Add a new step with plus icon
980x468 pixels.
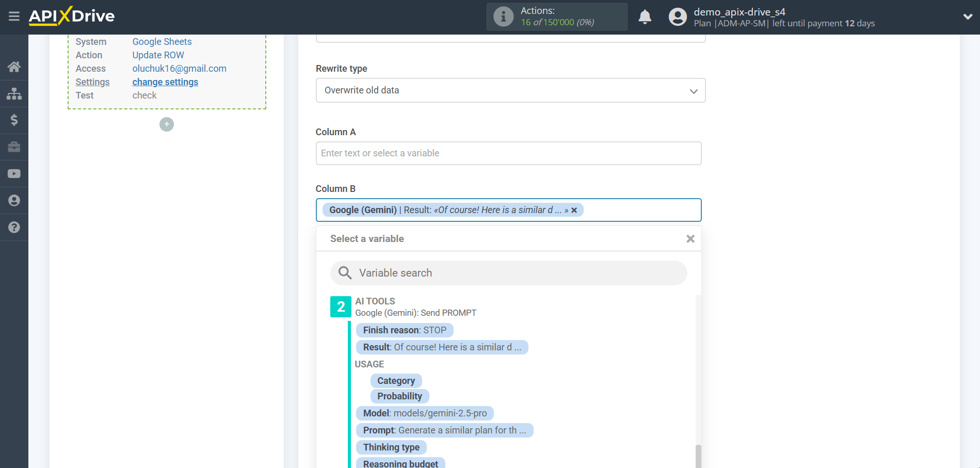click(x=167, y=124)
